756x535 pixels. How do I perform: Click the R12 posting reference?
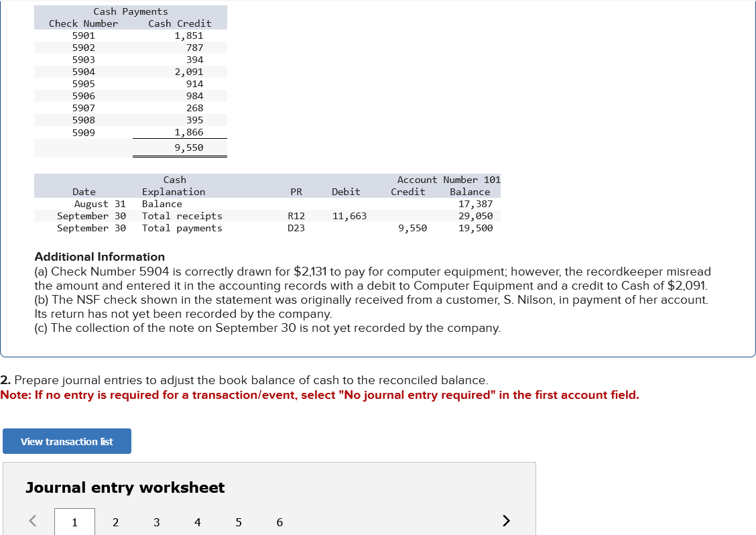coord(296,216)
